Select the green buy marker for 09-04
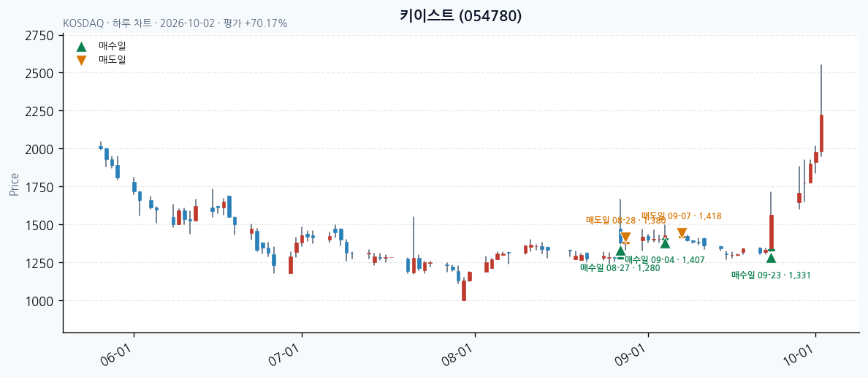The width and height of the screenshot is (868, 377). coord(666,243)
